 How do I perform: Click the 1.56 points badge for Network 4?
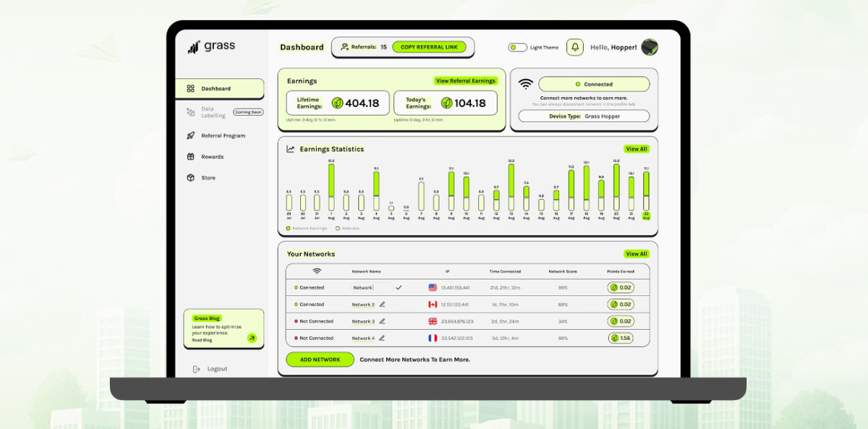621,338
